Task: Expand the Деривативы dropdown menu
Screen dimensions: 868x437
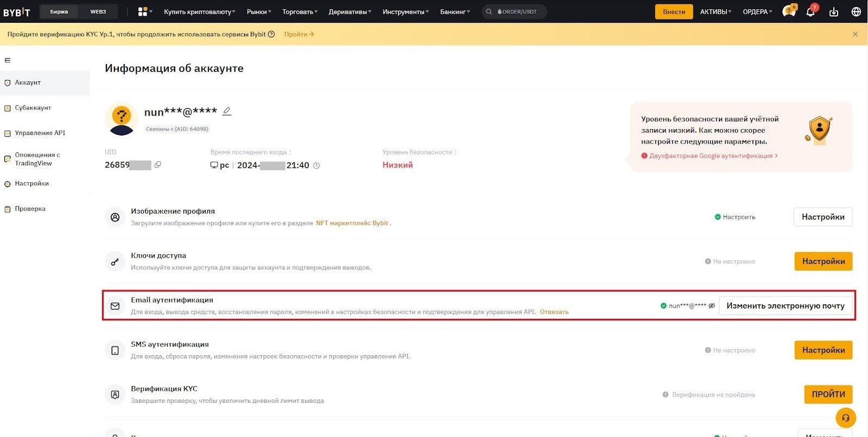Action: [x=350, y=11]
